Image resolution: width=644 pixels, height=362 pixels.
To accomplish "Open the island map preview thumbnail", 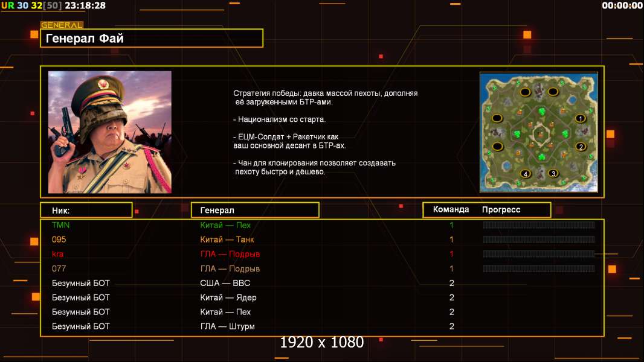I will tap(539, 132).
